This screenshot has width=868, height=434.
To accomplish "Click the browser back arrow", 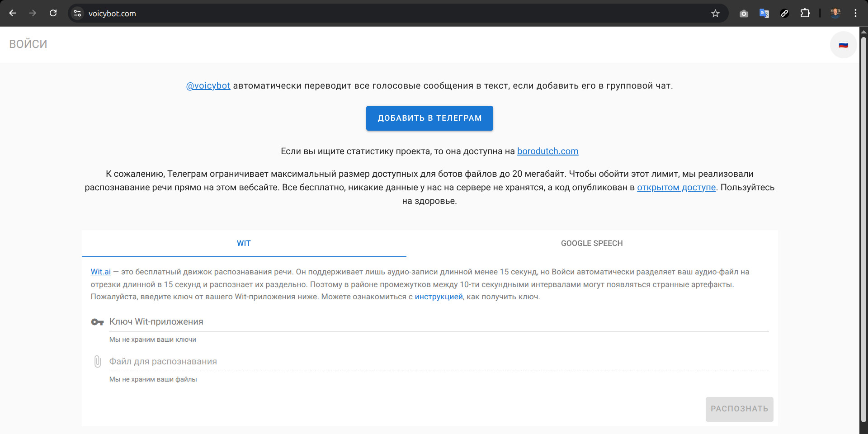I will click(13, 13).
